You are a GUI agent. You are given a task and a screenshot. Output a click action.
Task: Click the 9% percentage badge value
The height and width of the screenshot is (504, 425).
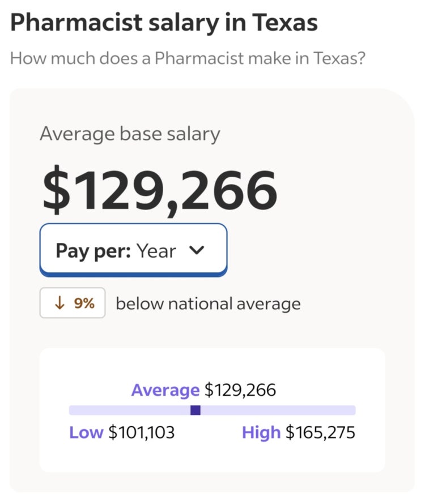click(x=84, y=304)
